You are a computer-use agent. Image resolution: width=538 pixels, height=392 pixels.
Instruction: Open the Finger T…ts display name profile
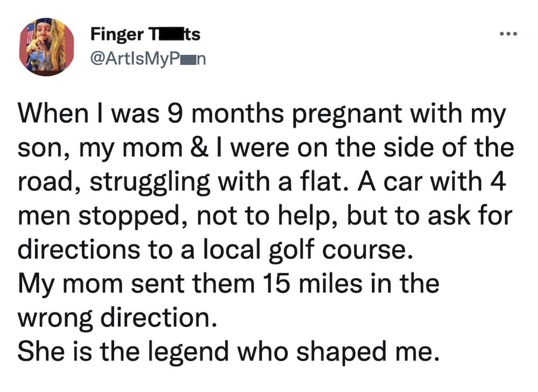point(145,34)
